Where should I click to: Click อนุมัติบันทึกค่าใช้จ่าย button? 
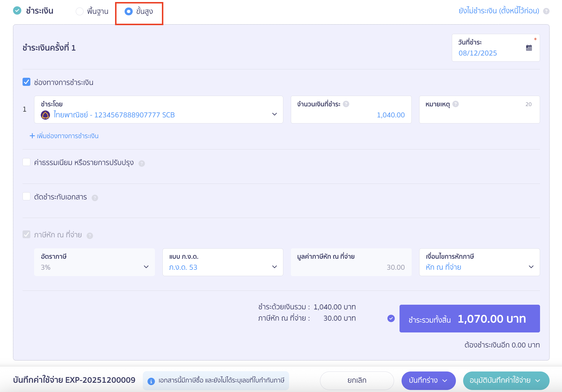pyautogui.click(x=500, y=380)
